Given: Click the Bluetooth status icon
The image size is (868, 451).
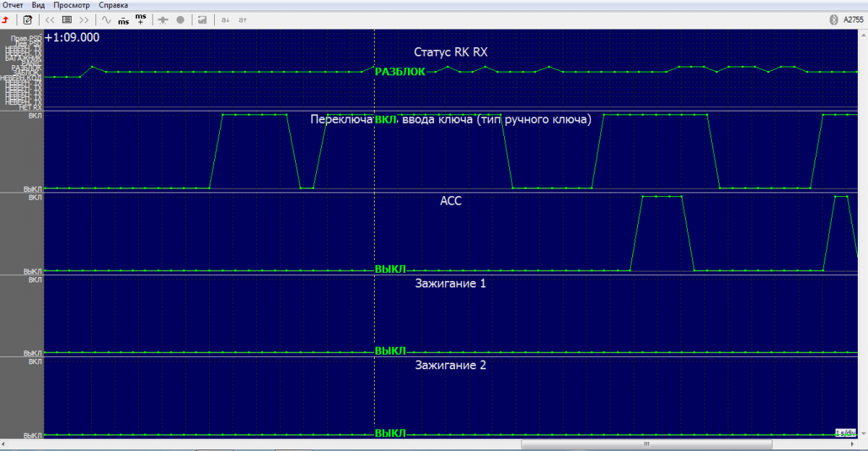Looking at the screenshot, I should (x=833, y=20).
